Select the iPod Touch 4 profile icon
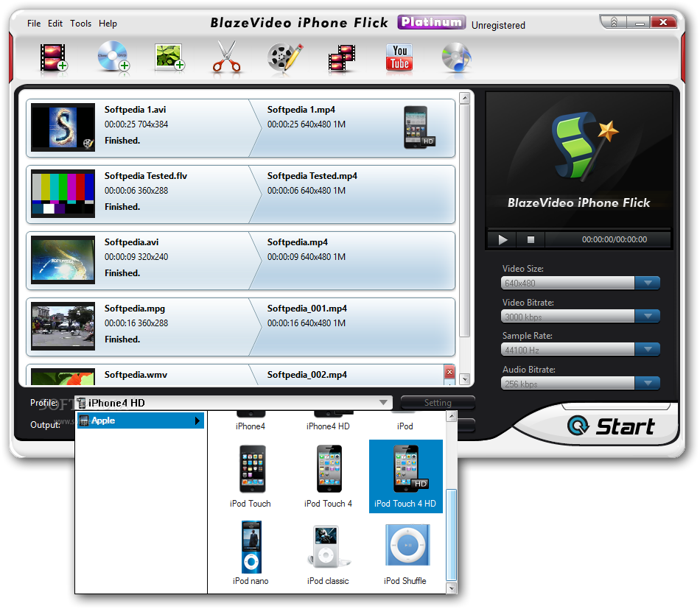 (329, 469)
